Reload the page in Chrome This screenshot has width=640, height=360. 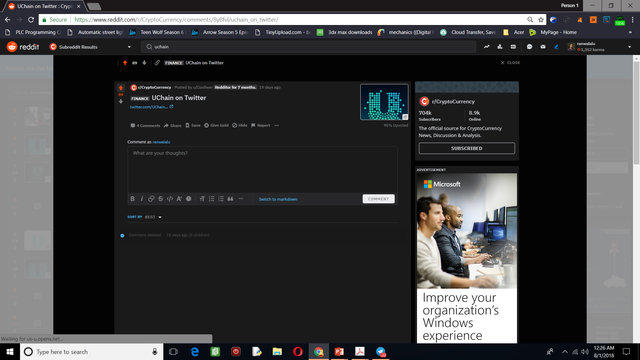tap(31, 20)
